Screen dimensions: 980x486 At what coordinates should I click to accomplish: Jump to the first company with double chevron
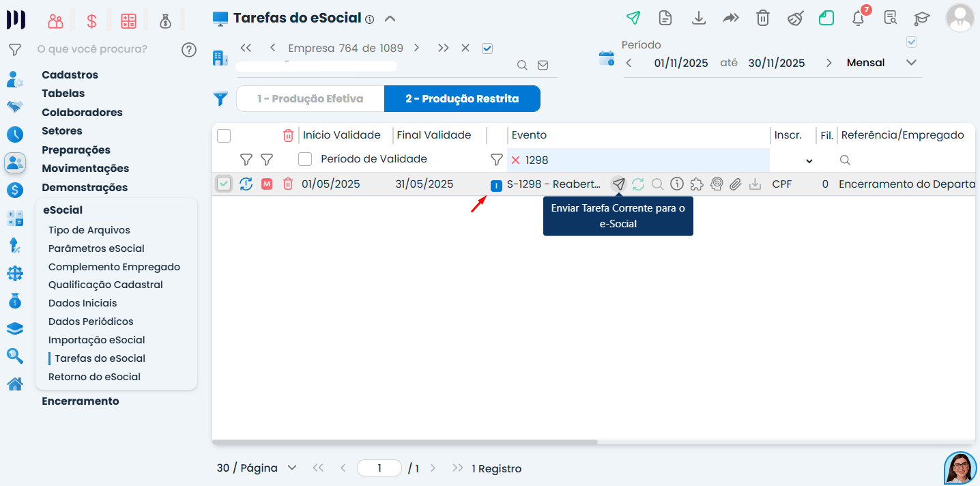coord(246,48)
